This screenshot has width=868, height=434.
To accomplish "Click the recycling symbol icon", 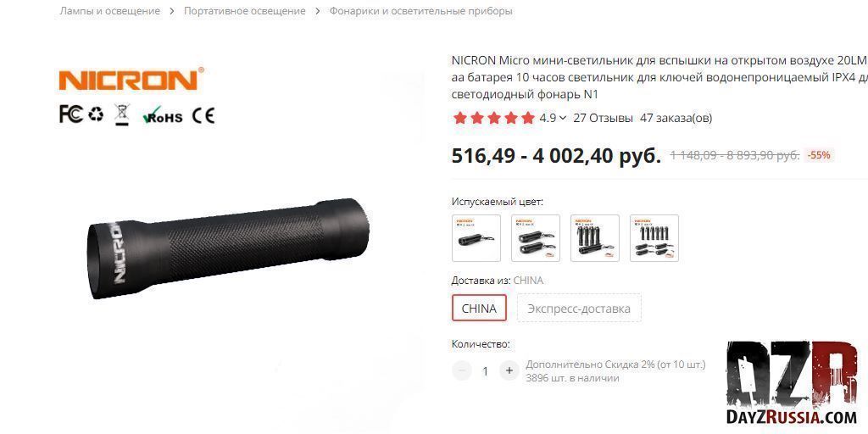I will tap(96, 114).
